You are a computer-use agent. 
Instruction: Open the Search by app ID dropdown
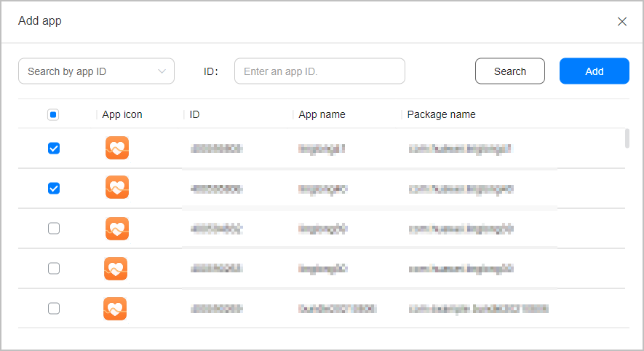pyautogui.click(x=97, y=71)
